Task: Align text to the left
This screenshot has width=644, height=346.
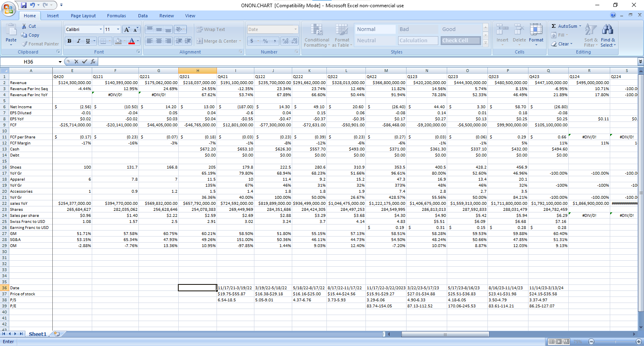Action: (150, 41)
